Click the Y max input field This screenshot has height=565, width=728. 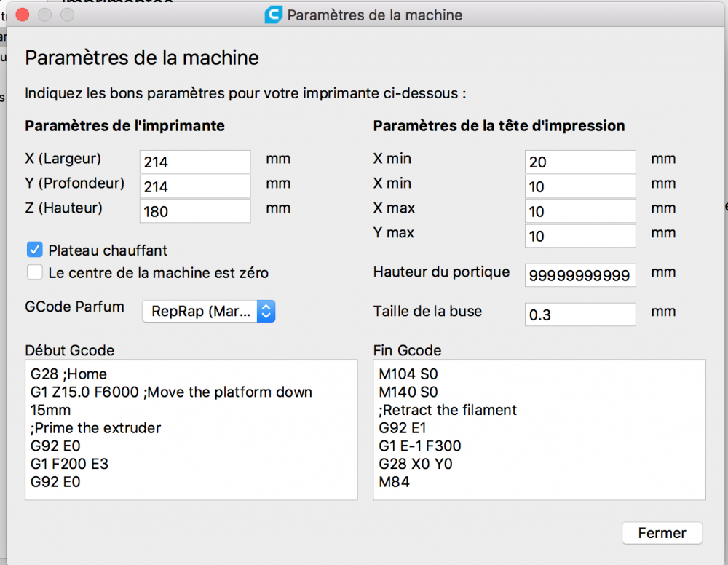coord(580,236)
